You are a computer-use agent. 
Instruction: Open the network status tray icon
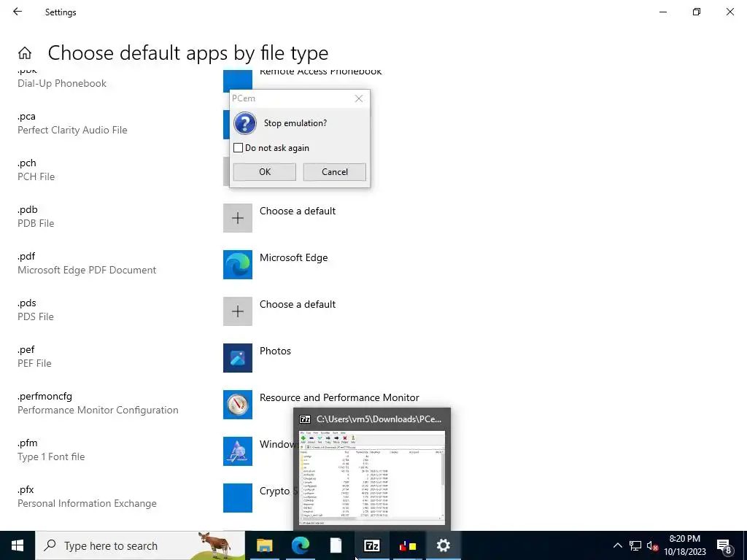(x=635, y=545)
